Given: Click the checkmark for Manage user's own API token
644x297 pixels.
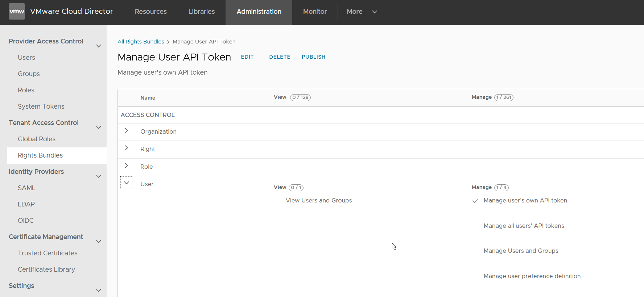Looking at the screenshot, I should pyautogui.click(x=475, y=201).
